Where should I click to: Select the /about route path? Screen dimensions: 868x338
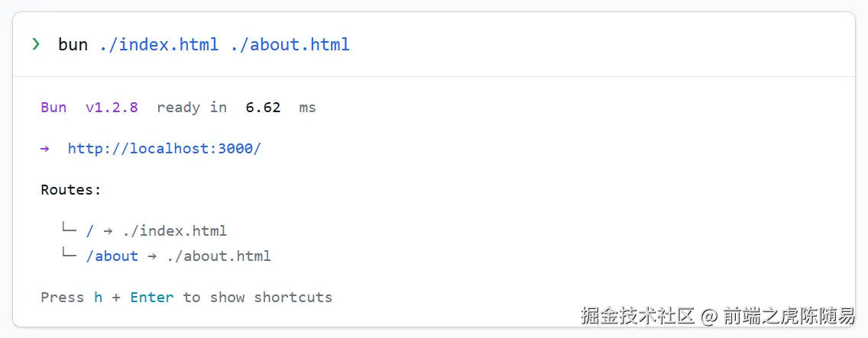coord(112,256)
